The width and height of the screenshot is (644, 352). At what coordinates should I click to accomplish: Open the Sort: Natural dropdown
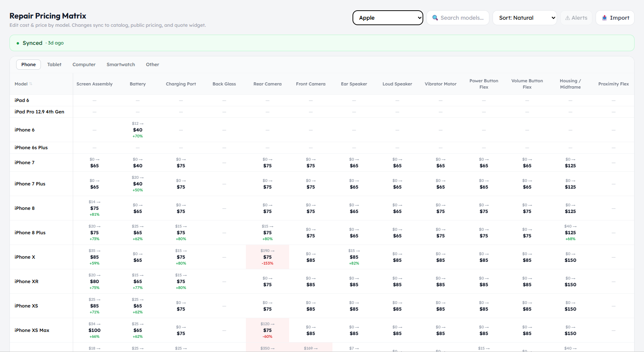524,18
